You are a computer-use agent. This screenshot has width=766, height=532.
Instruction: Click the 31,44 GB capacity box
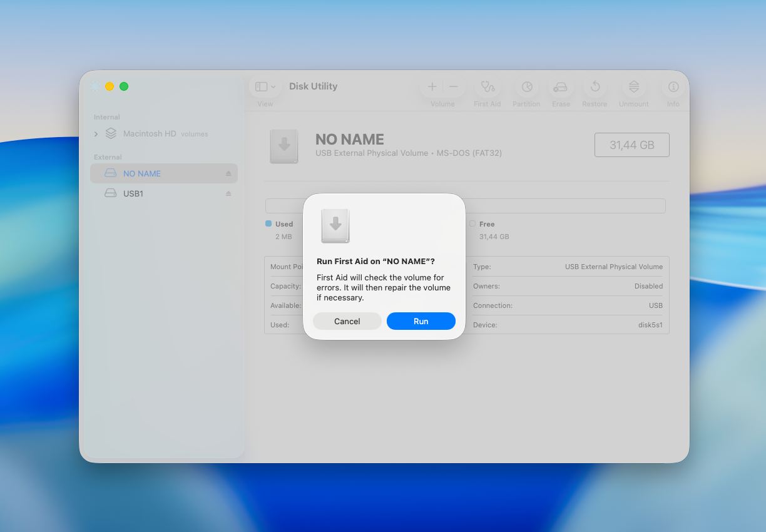click(x=631, y=145)
